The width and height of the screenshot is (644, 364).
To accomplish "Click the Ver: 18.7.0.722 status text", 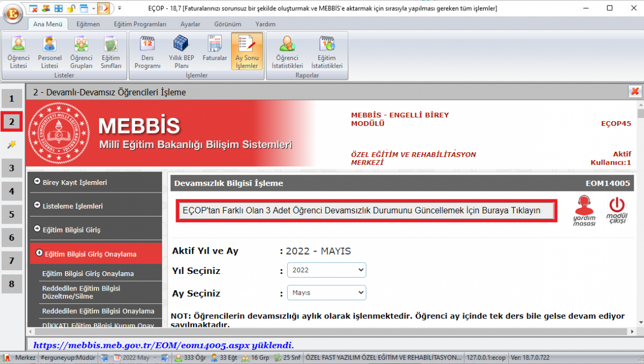I will 531,358.
